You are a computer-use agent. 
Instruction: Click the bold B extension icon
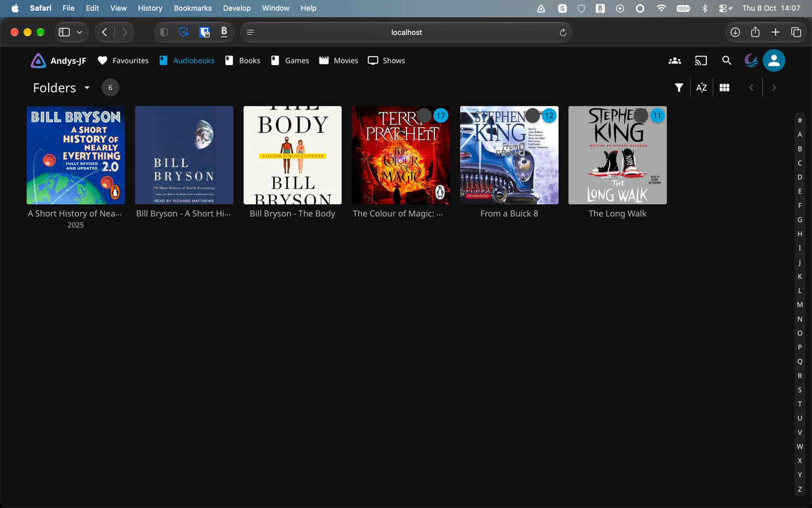pos(224,33)
